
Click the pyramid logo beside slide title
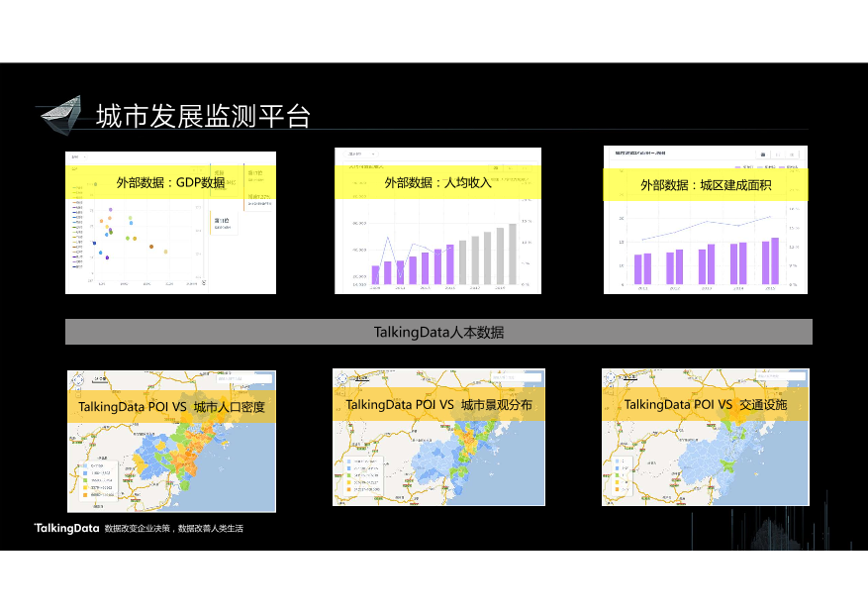62,115
